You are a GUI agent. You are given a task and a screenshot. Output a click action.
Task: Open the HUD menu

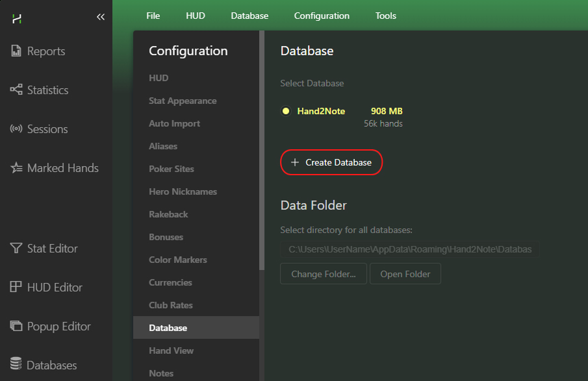(196, 16)
